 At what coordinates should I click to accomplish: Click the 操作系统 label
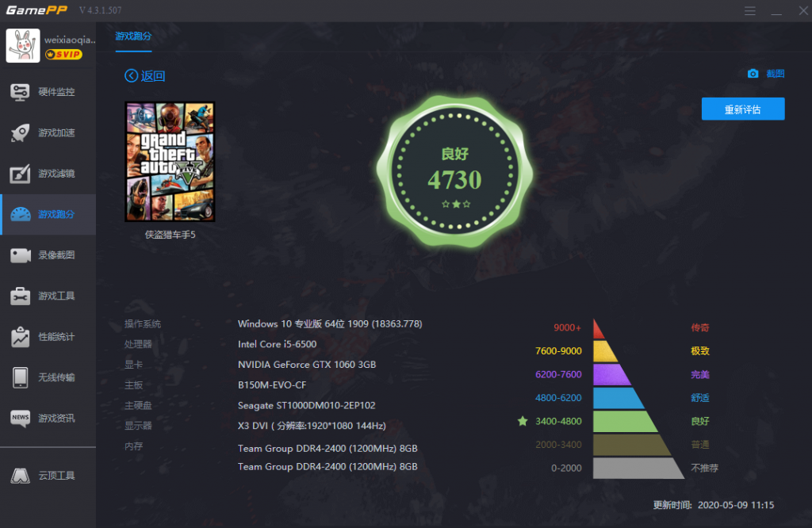click(x=143, y=324)
